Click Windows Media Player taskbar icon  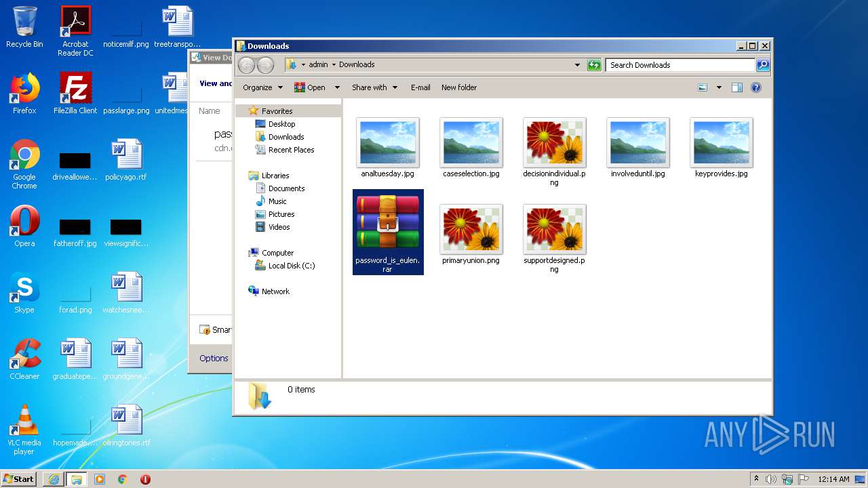[x=100, y=479]
